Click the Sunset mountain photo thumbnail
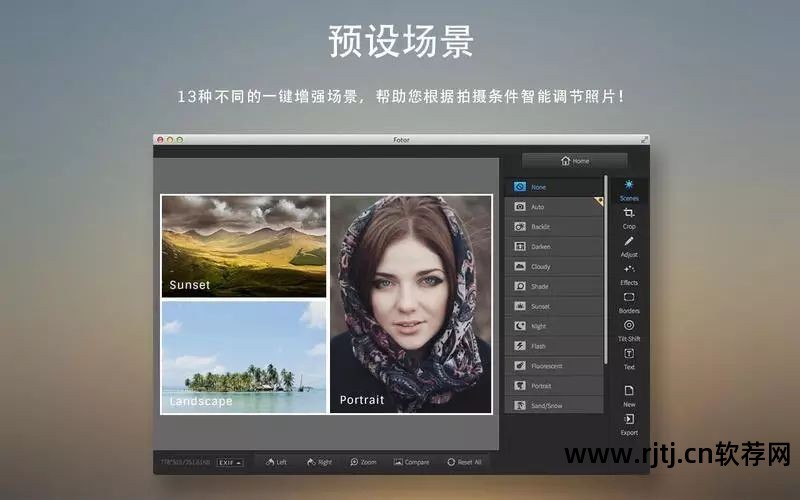800x500 pixels. 244,246
